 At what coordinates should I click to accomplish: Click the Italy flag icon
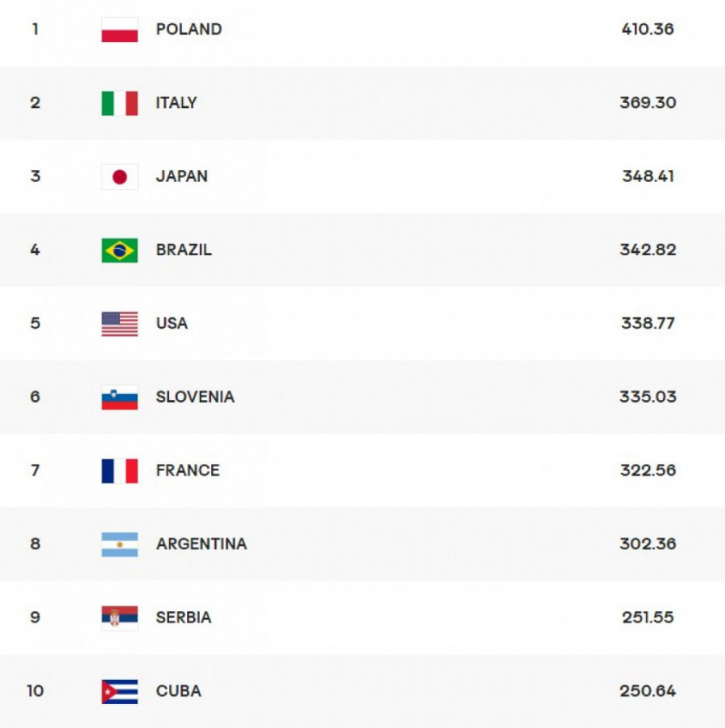tap(119, 103)
